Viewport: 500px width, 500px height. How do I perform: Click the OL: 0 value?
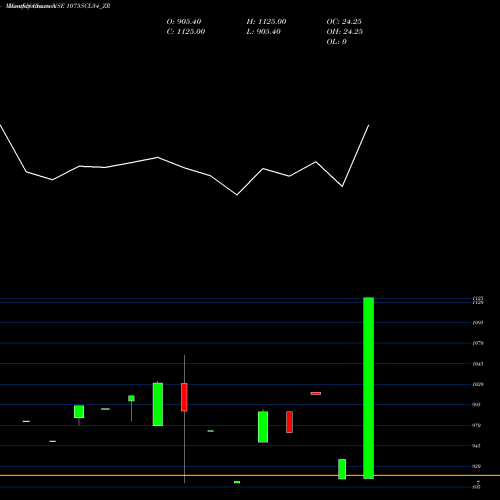pos(336,42)
